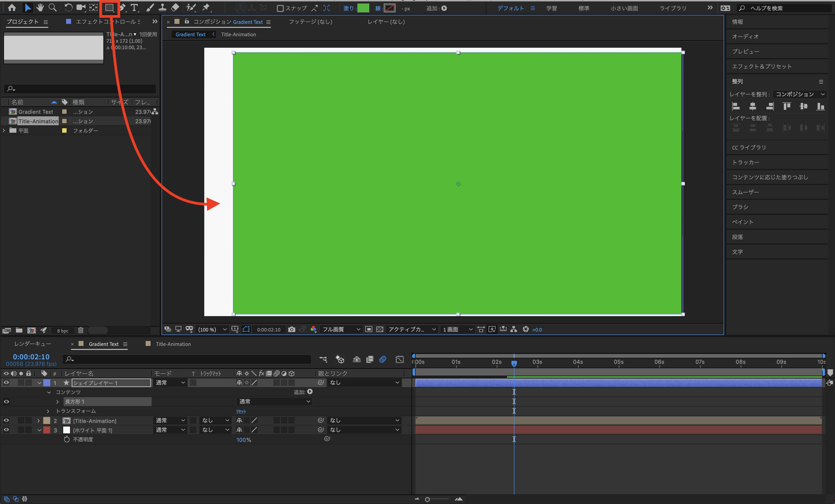Toggle visibility of the white solid layer
Screen dimensions: 835x504
[x=6, y=430]
